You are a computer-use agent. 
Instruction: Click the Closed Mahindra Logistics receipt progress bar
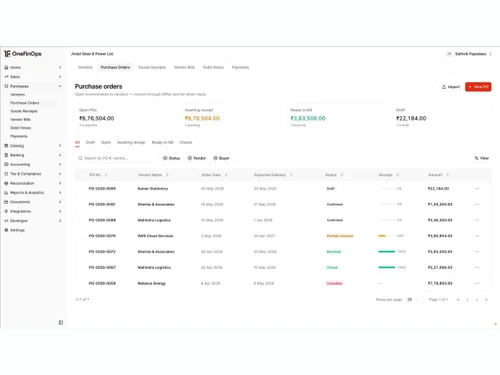387,267
